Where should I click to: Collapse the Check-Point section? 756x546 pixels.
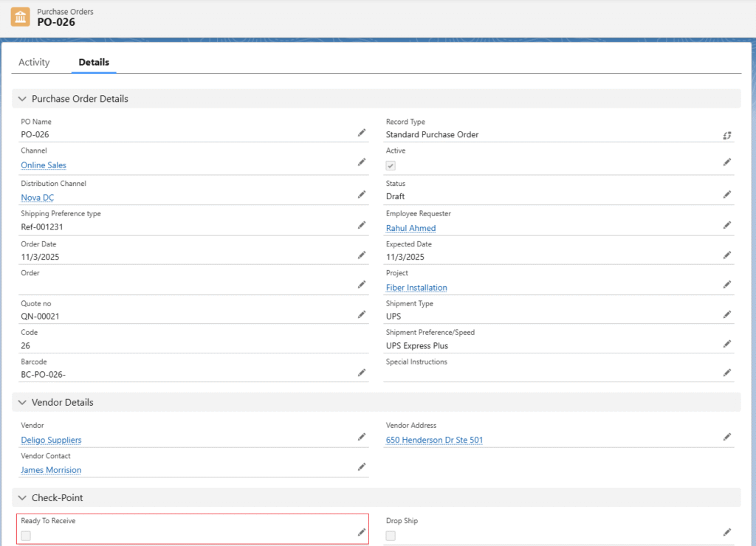pos(22,498)
